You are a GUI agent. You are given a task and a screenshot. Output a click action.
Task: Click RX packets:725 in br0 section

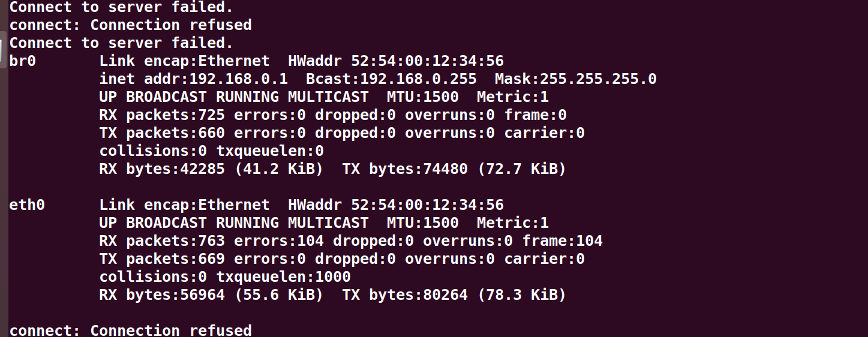coord(162,115)
